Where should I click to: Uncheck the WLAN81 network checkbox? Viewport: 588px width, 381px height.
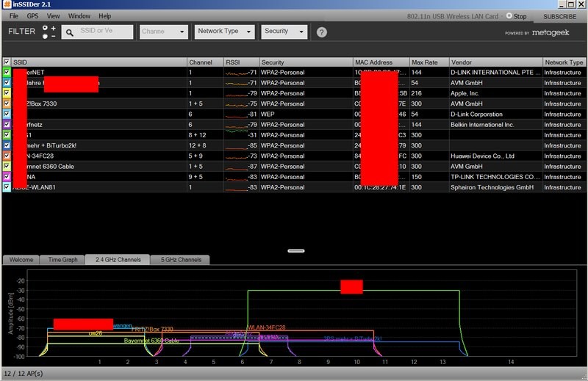pos(7,187)
